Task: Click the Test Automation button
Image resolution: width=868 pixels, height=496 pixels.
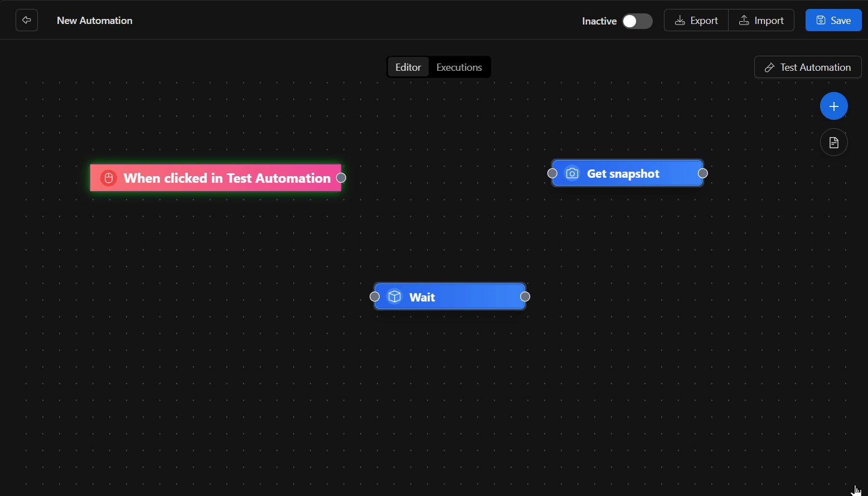Action: pos(808,67)
